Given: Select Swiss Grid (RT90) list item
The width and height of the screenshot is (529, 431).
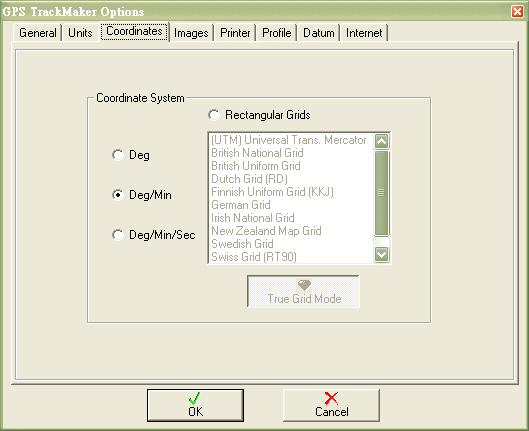Looking at the screenshot, I should (254, 257).
